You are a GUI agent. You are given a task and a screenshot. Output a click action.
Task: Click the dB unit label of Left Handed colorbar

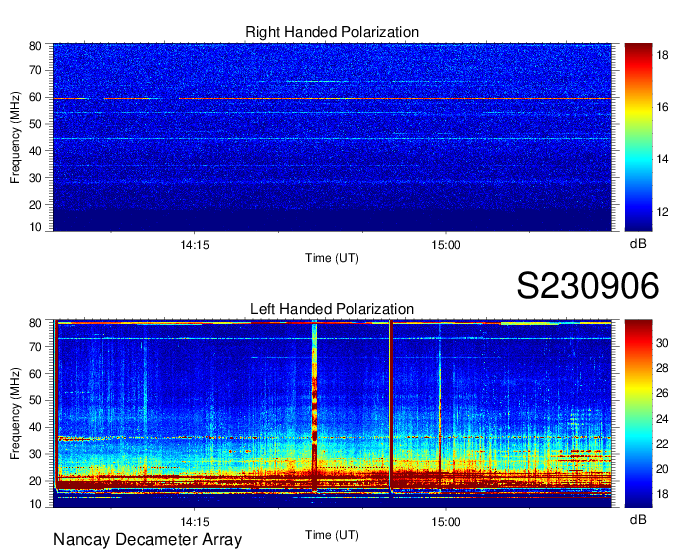pyautogui.click(x=638, y=520)
